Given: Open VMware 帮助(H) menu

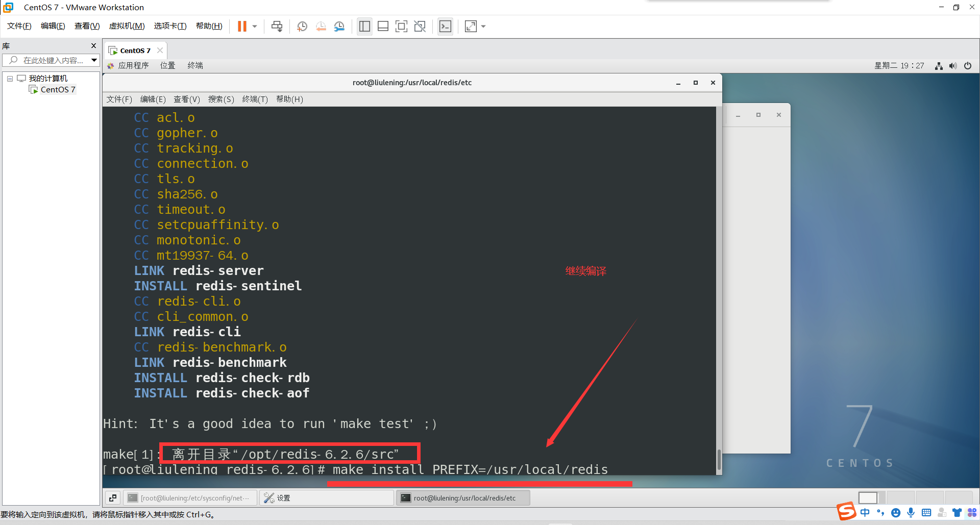Looking at the screenshot, I should pyautogui.click(x=209, y=26).
